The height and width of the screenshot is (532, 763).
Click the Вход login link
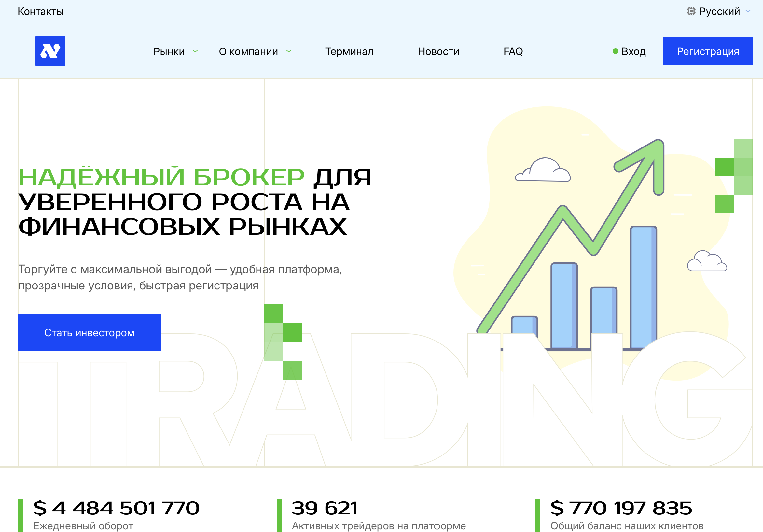pos(633,51)
